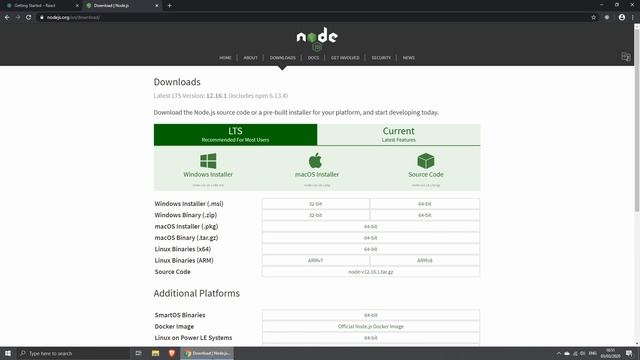Open File Explorer from taskbar
640x360 pixels.
(156, 353)
